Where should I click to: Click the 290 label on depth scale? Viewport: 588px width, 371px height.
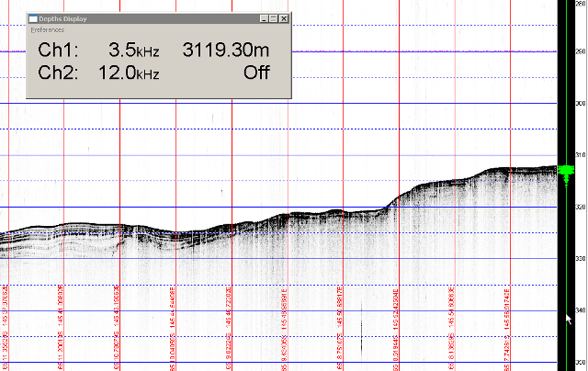coord(581,52)
